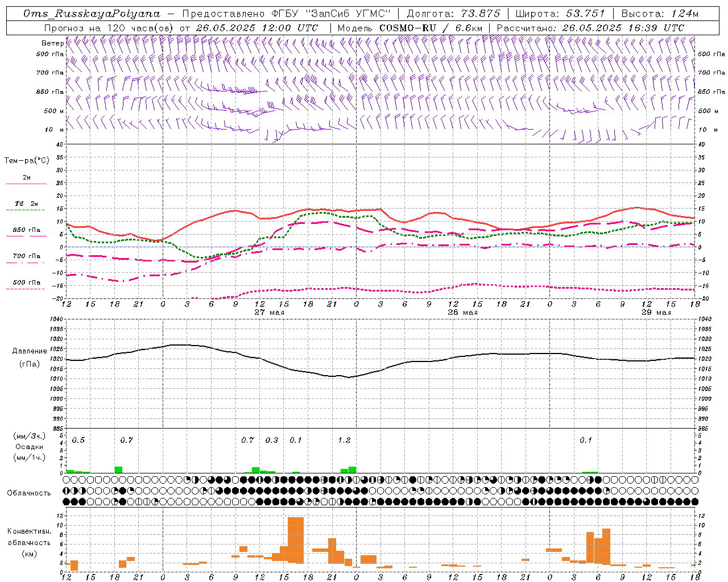Click '-20' on the right temperature axis

(702, 298)
